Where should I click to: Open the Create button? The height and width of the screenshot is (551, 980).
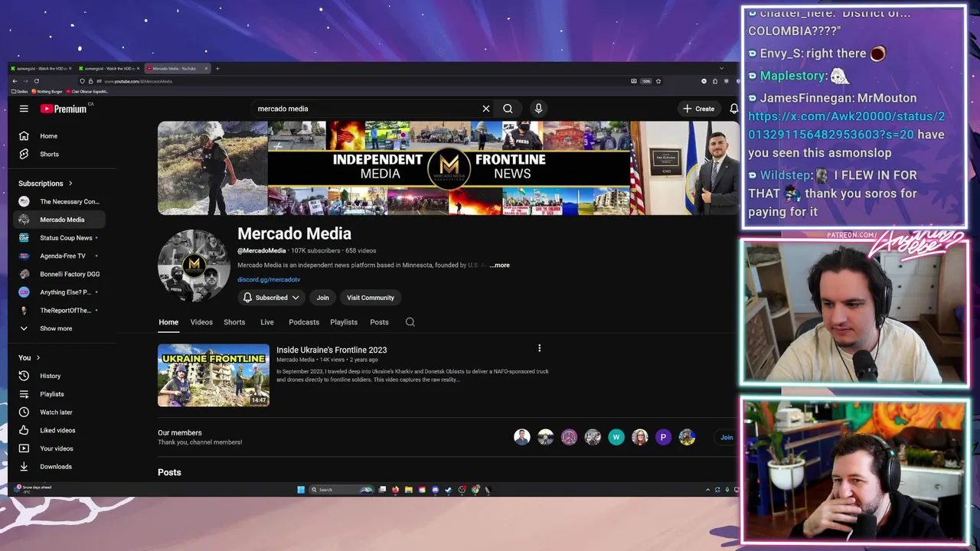coord(699,109)
